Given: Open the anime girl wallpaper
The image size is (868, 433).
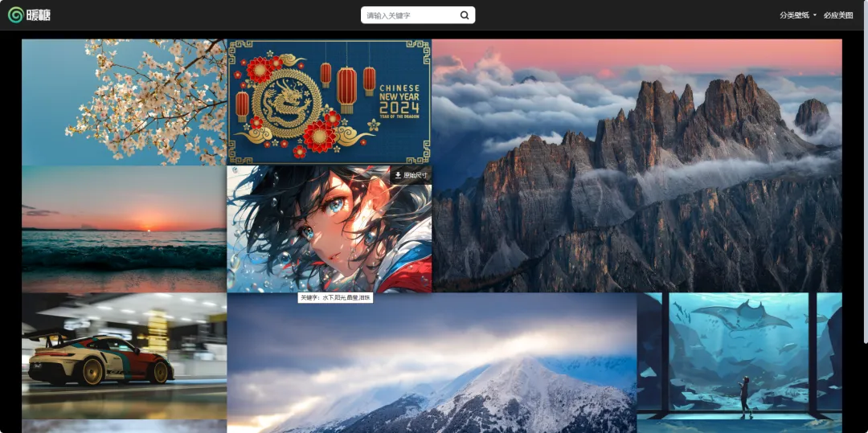Looking at the screenshot, I should point(330,230).
